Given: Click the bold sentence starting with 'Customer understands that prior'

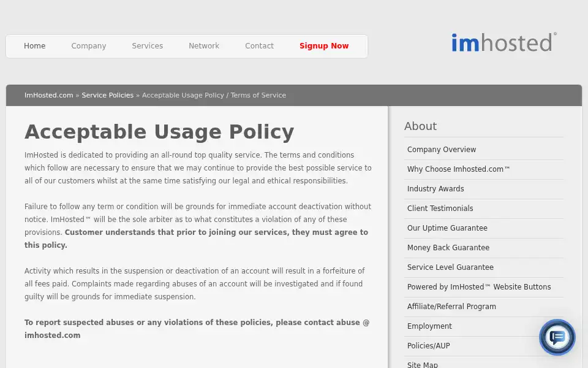Looking at the screenshot, I should [196, 239].
